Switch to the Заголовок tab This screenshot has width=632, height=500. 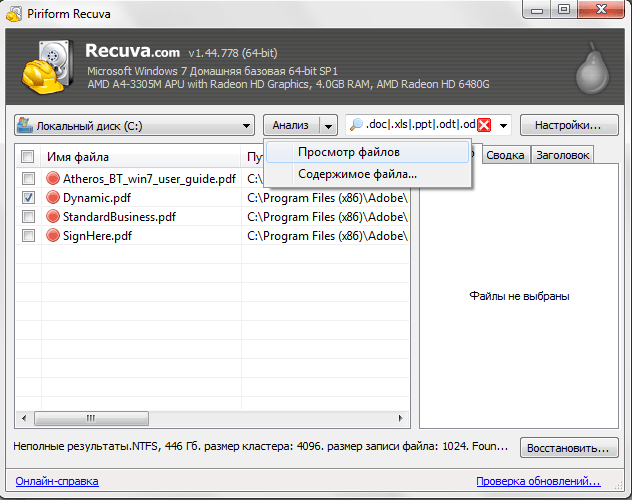pyautogui.click(x=562, y=155)
